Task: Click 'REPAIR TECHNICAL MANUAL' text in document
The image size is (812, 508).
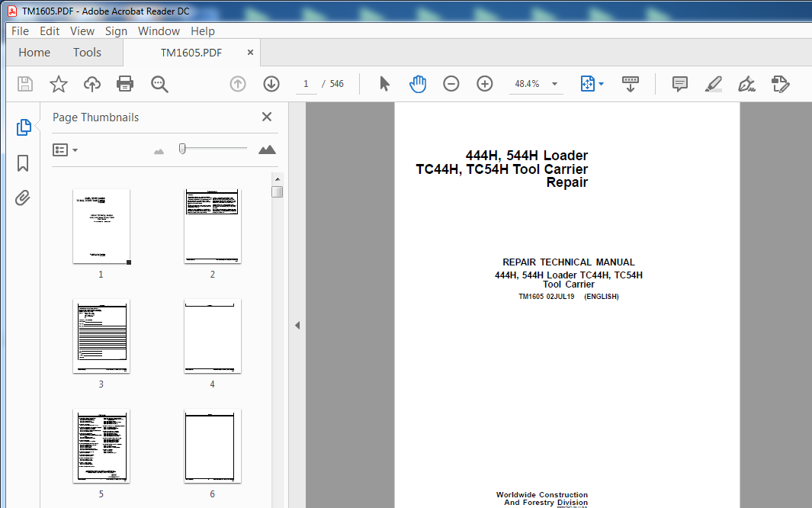Action: pos(569,262)
